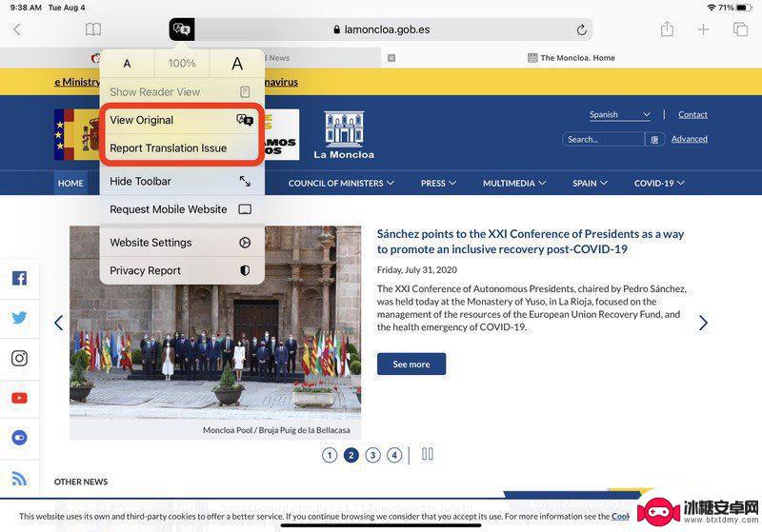Image resolution: width=762 pixels, height=532 pixels.
Task: Tap the Safari back arrow
Action: 17,30
